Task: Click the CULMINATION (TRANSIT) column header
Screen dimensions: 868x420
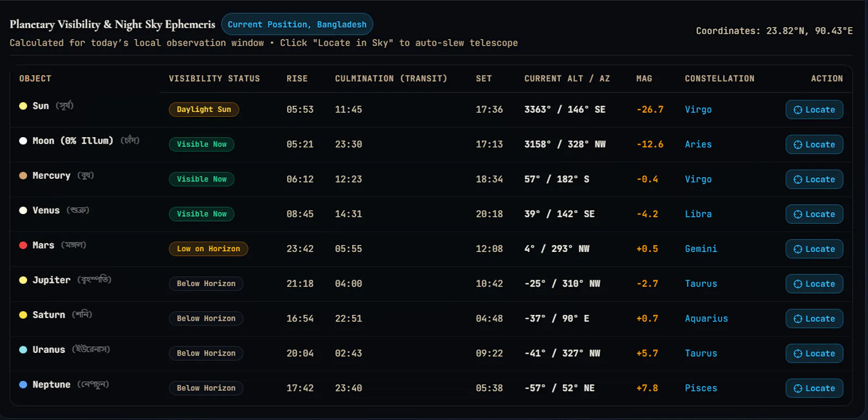Action: [391, 79]
